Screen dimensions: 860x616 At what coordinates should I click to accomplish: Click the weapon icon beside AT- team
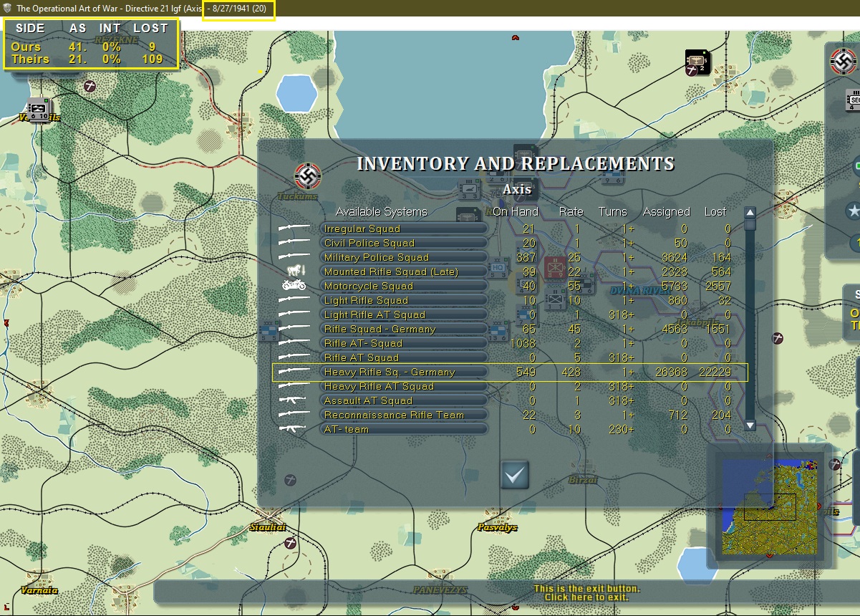(x=294, y=429)
